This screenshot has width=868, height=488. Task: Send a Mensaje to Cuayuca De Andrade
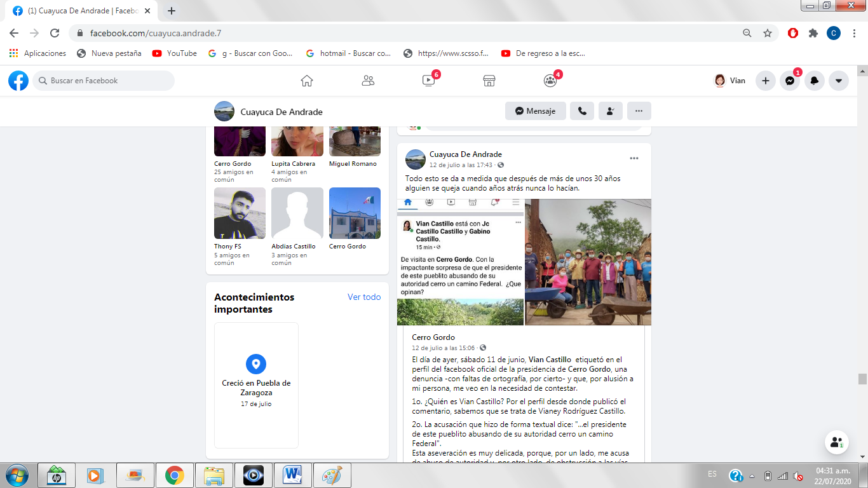click(536, 111)
